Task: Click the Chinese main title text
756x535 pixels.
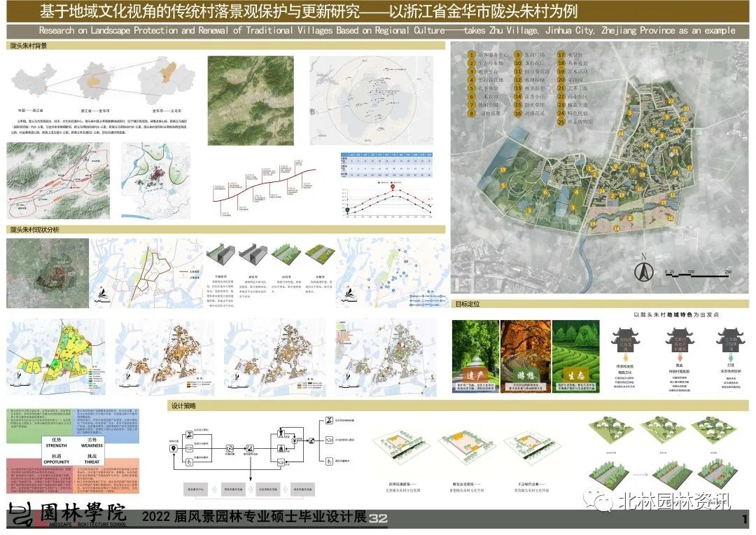Action: pyautogui.click(x=309, y=11)
